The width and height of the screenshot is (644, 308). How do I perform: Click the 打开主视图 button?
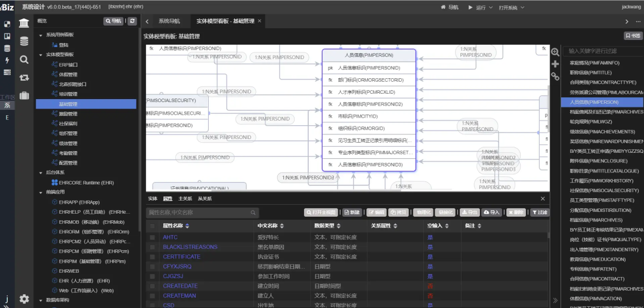[322, 212]
